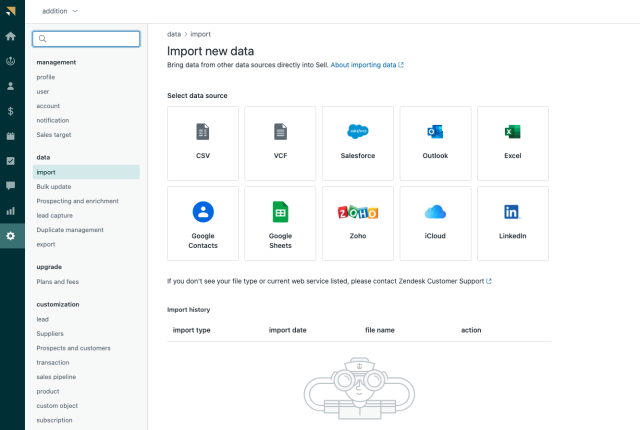Open the leads icon in sidebar

[11, 61]
